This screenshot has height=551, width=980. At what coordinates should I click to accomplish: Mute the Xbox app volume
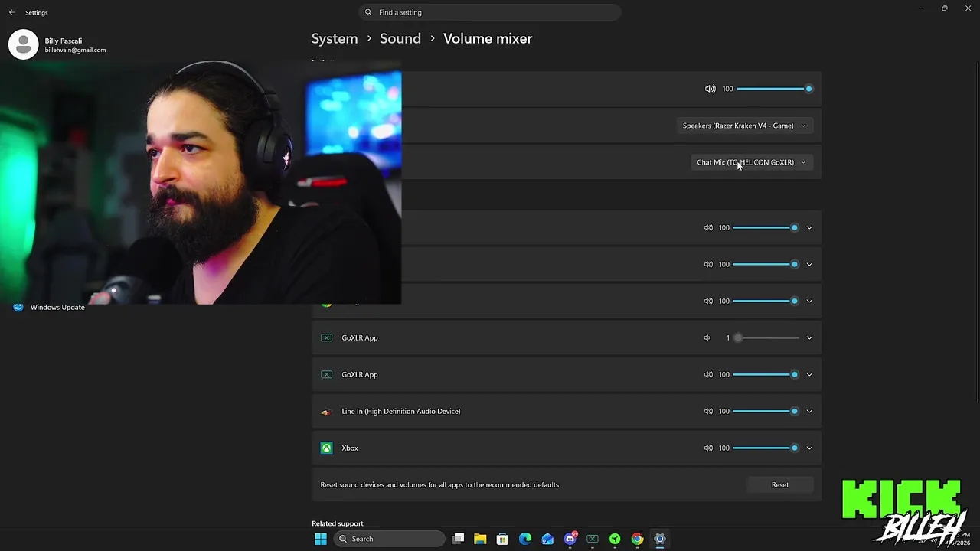click(x=708, y=448)
